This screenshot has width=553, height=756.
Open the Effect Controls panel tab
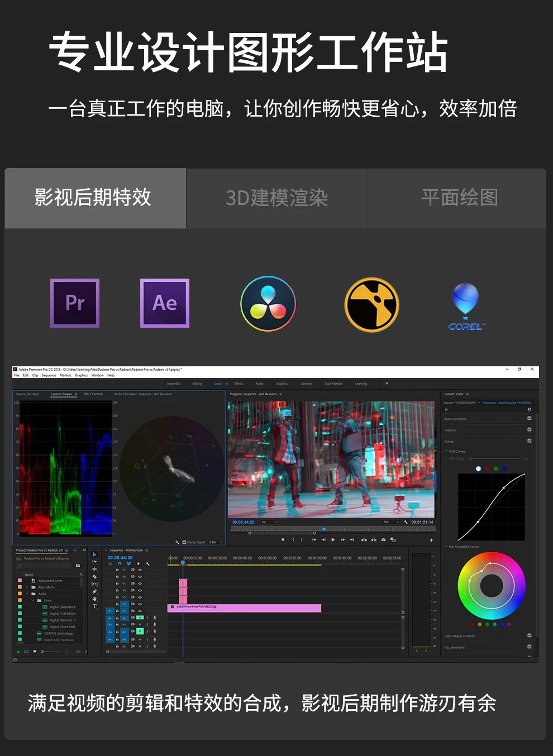coord(93,394)
